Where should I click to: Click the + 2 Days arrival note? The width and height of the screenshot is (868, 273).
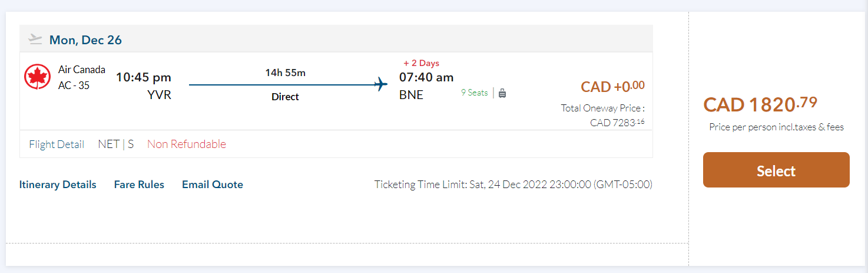click(x=421, y=63)
